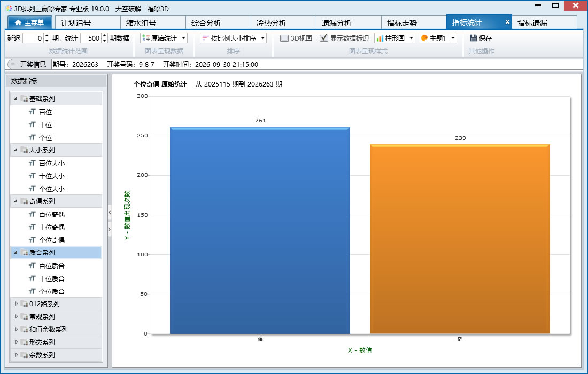Click the 按比例大小排序 sort icon

click(x=205, y=38)
